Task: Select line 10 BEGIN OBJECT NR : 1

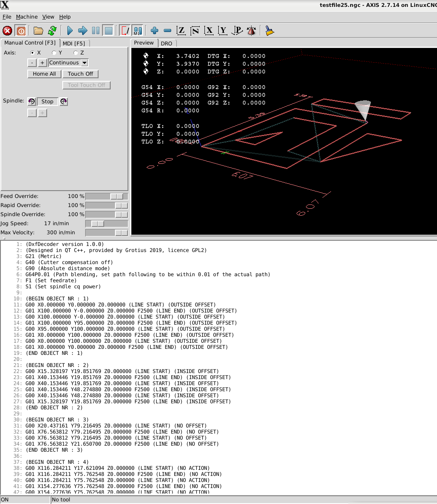Action: coord(57,299)
